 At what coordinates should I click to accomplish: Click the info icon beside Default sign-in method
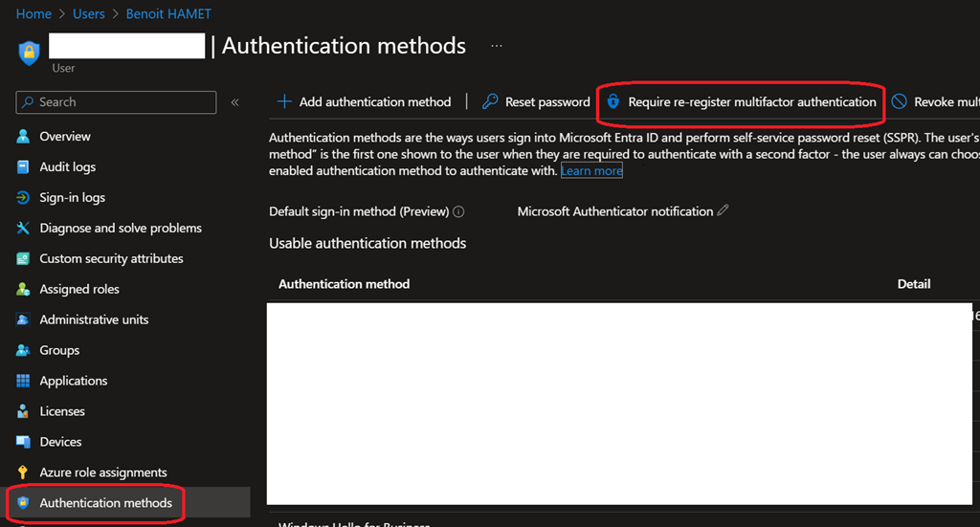pos(458,211)
